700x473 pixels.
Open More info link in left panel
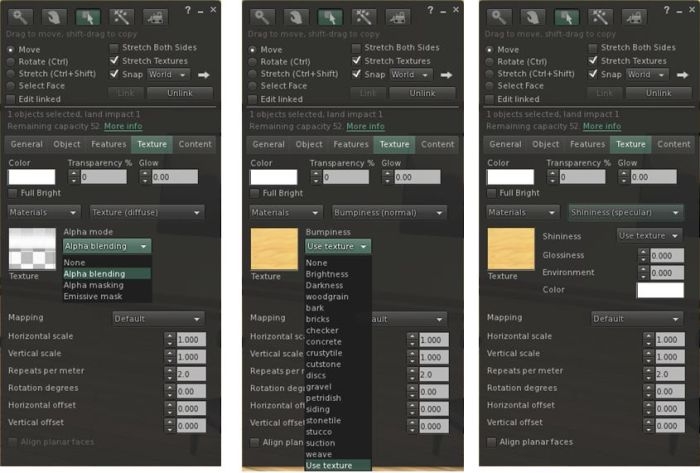tap(123, 126)
